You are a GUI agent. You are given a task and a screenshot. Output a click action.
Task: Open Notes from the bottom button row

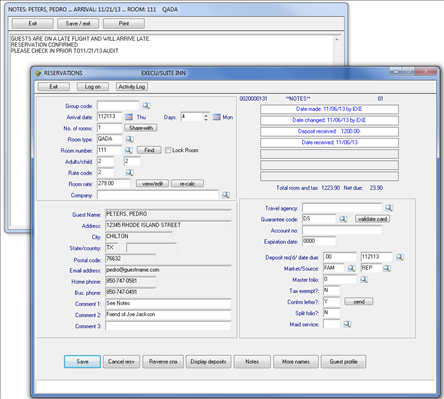pyautogui.click(x=252, y=362)
